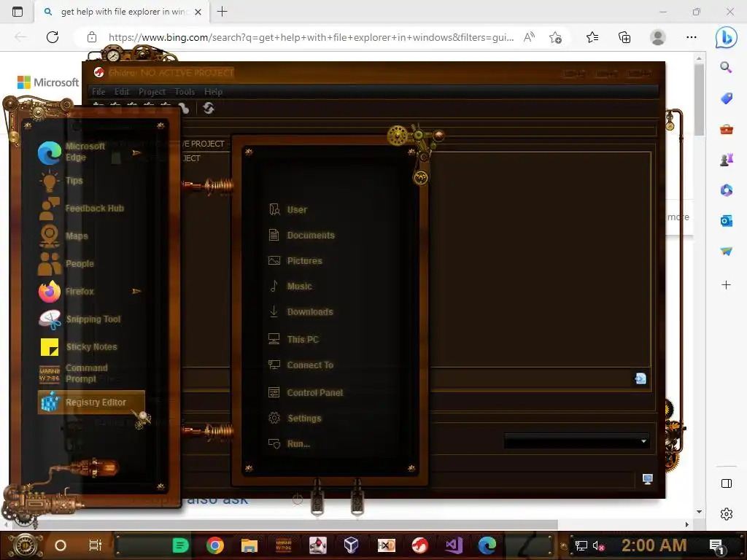Screen dimensions: 747x560
Task: Open the Ghidra Project menu
Action: click(x=152, y=91)
